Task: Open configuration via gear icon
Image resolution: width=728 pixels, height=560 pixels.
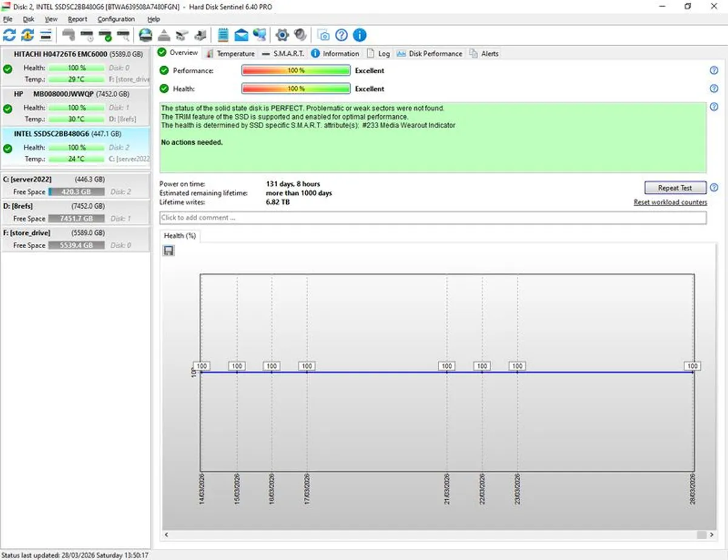Action: click(282, 35)
